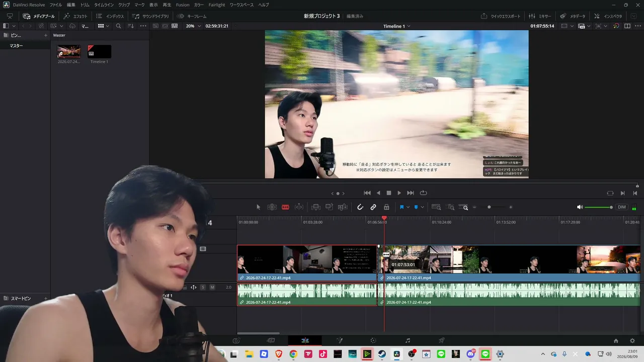The width and height of the screenshot is (644, 362).
Task: Click the Edit page icon at bottom
Action: (x=305, y=341)
